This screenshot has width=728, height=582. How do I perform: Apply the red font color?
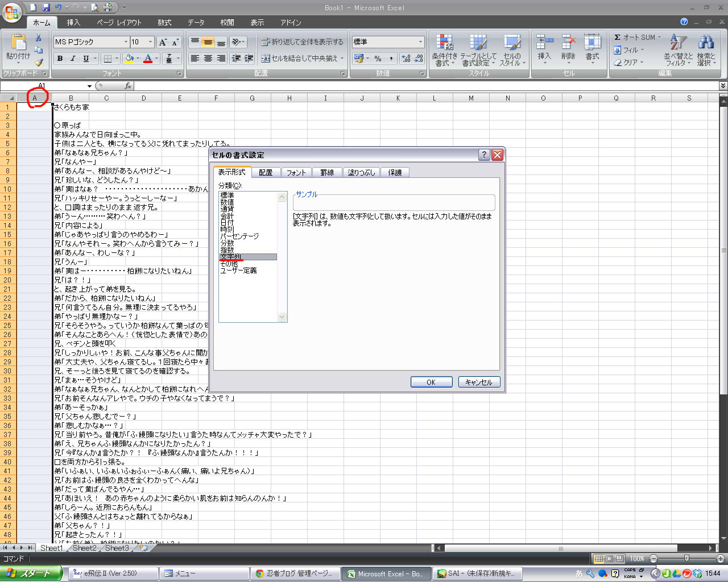(148, 59)
